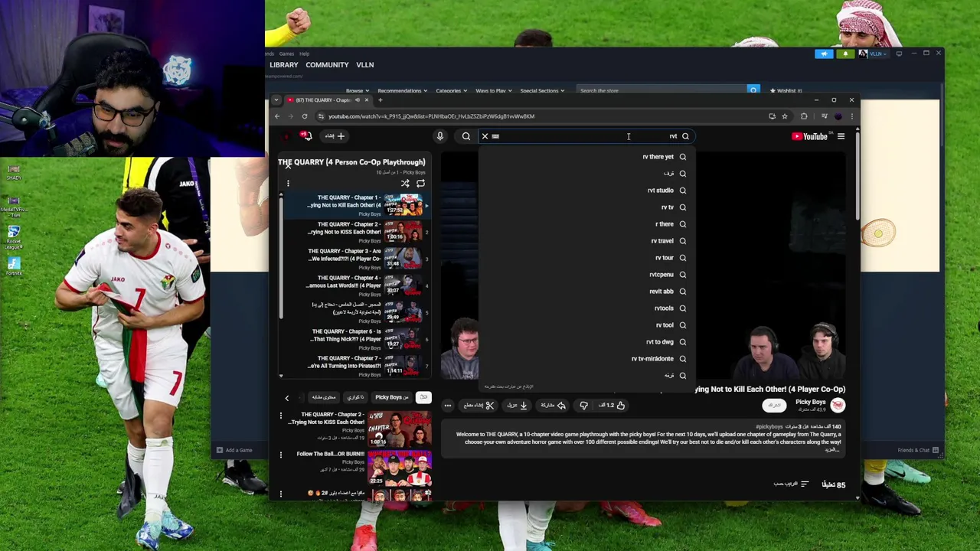Open the YouTube hamburger guide menu
Viewport: 980px width, 551px height.
coord(841,136)
